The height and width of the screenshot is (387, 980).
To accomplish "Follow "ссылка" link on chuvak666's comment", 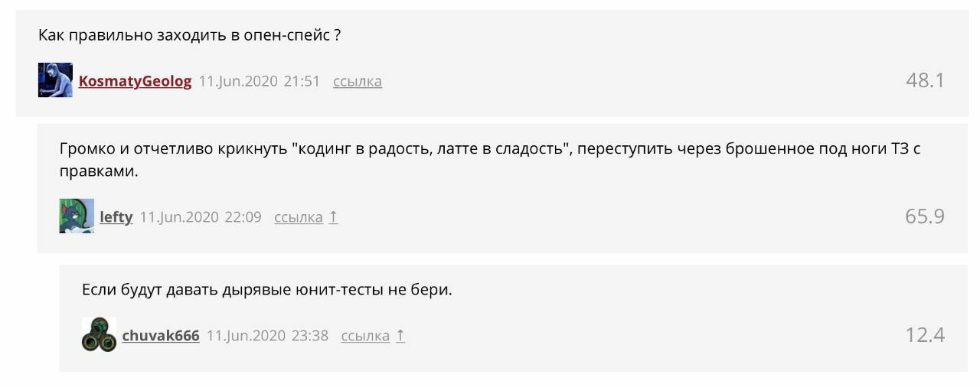I will (x=365, y=336).
